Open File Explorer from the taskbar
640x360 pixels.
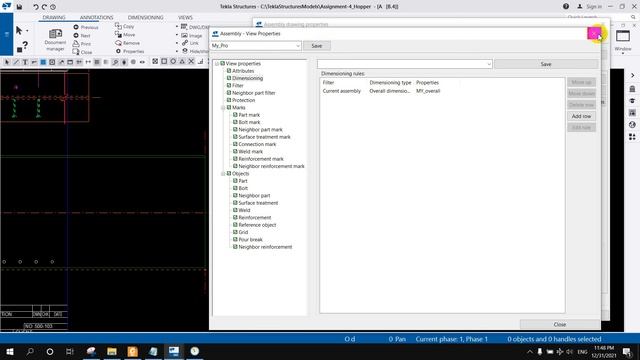coord(112,351)
